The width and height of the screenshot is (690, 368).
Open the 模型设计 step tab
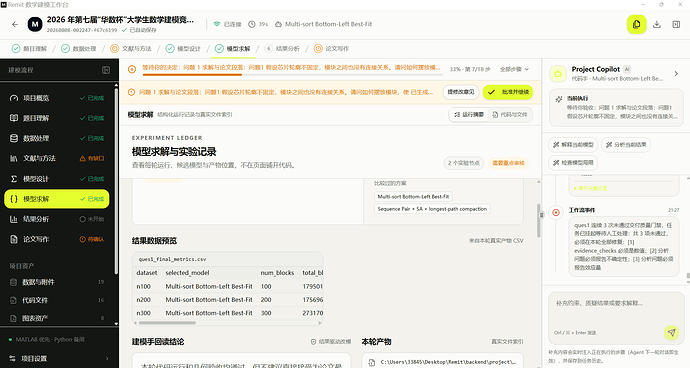[183, 48]
